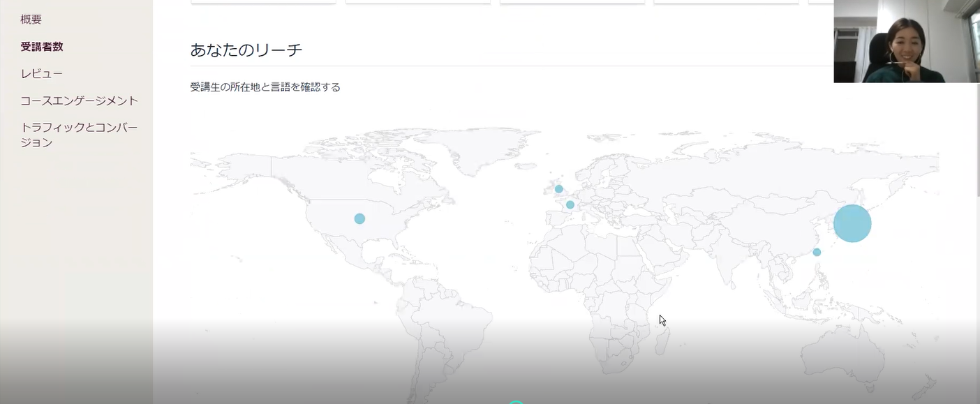980x404 pixels.
Task: Click the United States bubble on map
Action: coord(359,218)
